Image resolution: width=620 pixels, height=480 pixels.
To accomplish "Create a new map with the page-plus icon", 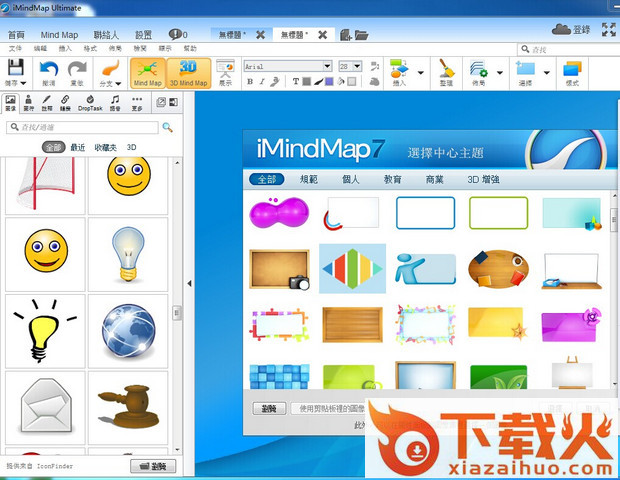I will (346, 35).
